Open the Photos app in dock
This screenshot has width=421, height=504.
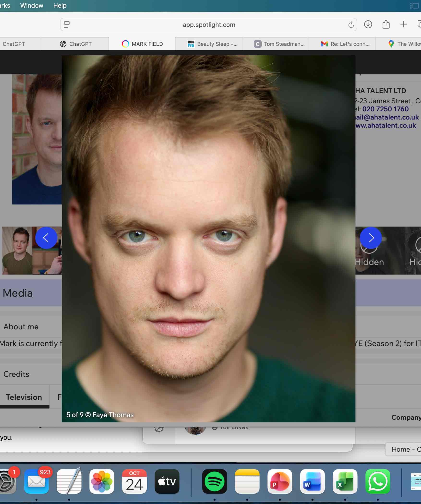102,481
